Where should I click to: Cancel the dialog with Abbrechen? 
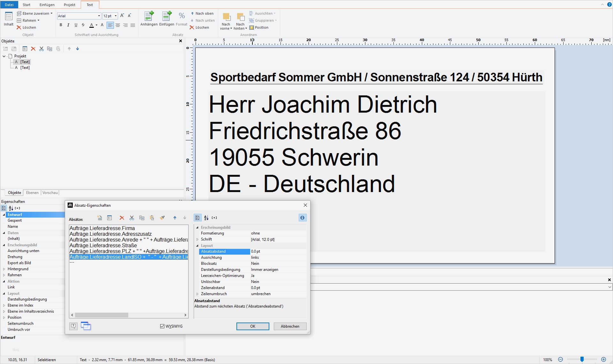[x=289, y=326]
